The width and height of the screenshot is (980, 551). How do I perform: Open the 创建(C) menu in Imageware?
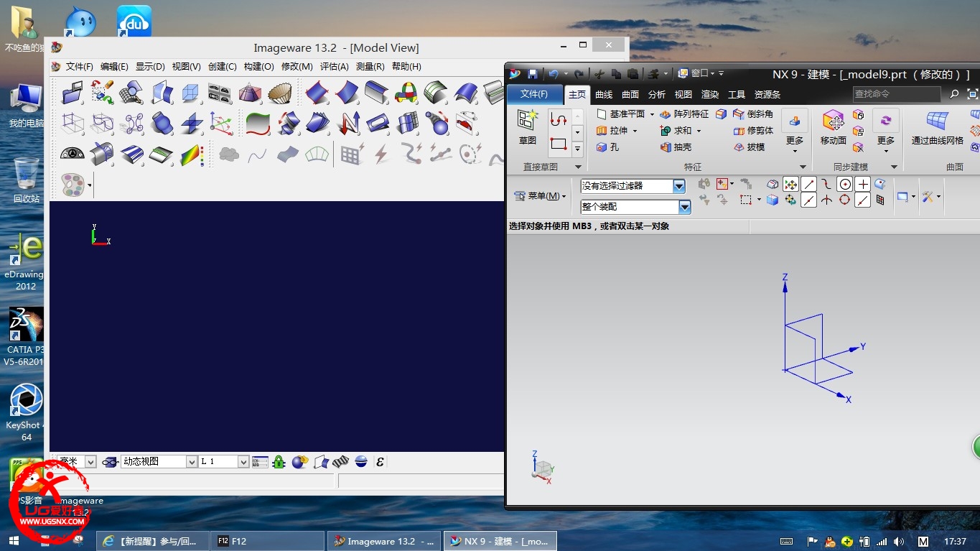(x=222, y=67)
